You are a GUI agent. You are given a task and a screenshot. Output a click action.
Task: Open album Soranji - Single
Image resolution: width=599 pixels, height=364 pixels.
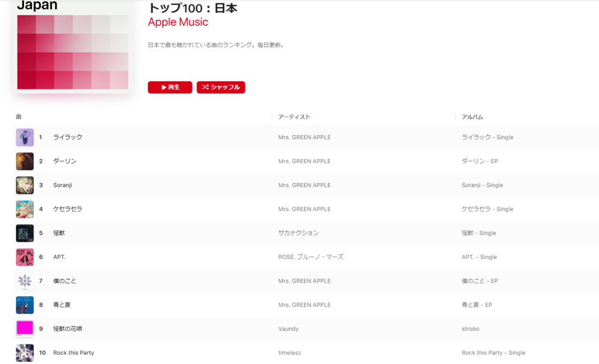point(483,185)
